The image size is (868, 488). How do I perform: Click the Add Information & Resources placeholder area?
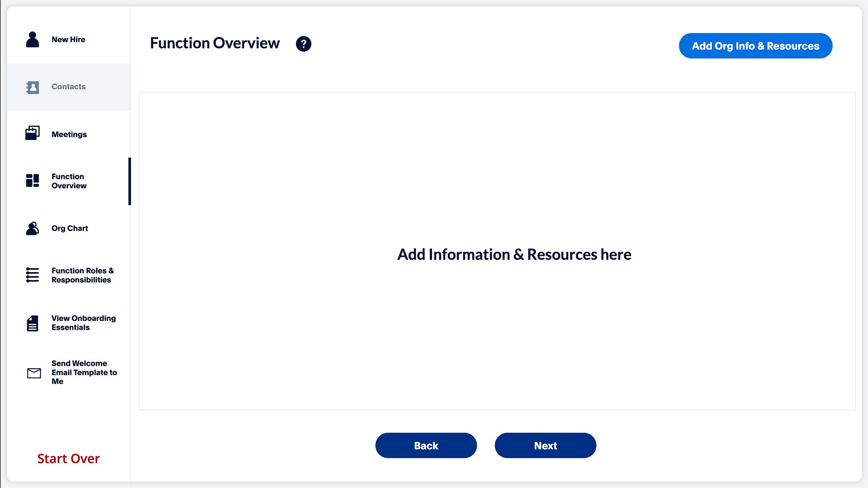point(514,254)
